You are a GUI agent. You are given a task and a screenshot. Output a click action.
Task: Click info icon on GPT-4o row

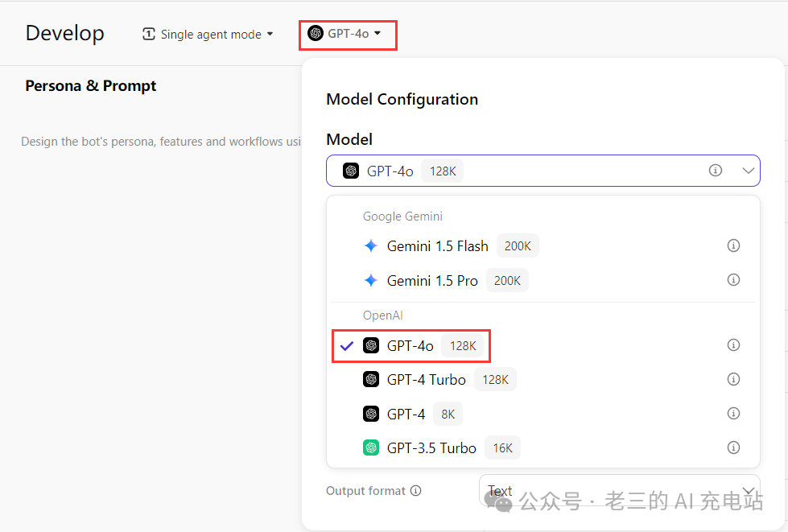[x=733, y=344]
